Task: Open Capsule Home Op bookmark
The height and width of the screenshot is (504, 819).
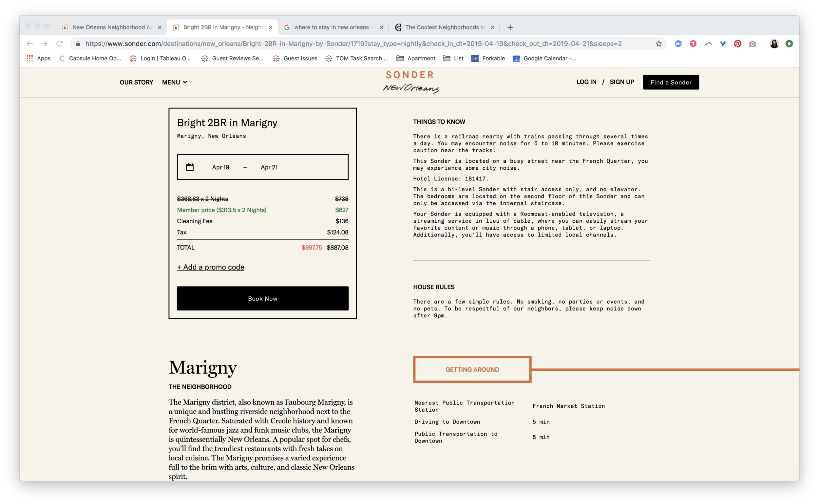Action: (x=90, y=58)
